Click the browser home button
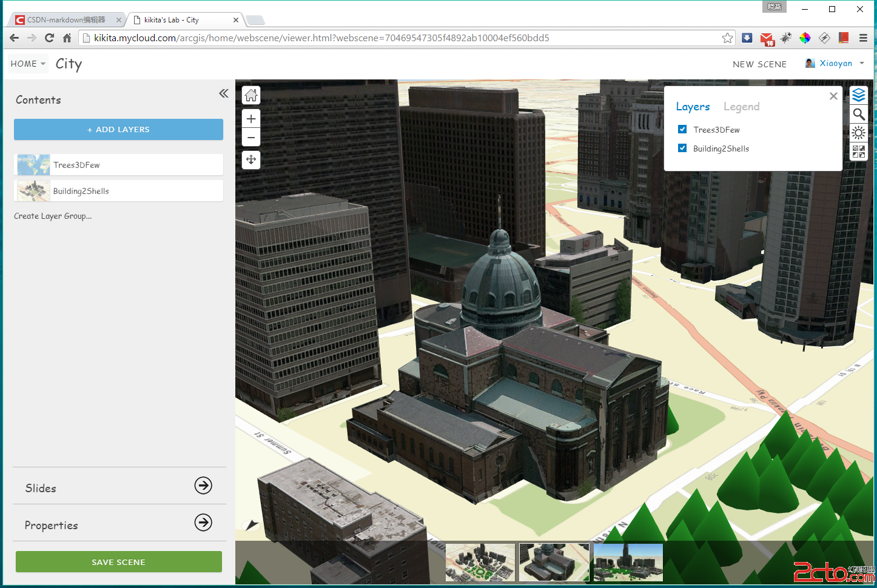The width and height of the screenshot is (877, 588). tap(67, 38)
